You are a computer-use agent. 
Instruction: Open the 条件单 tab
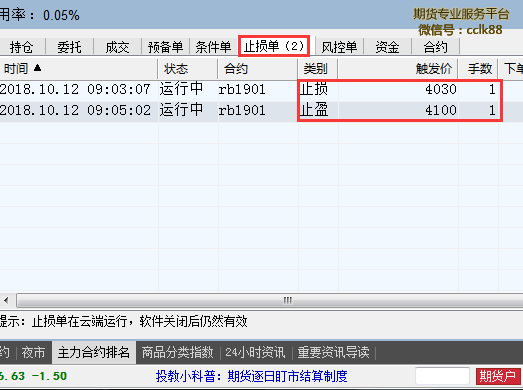[213, 47]
